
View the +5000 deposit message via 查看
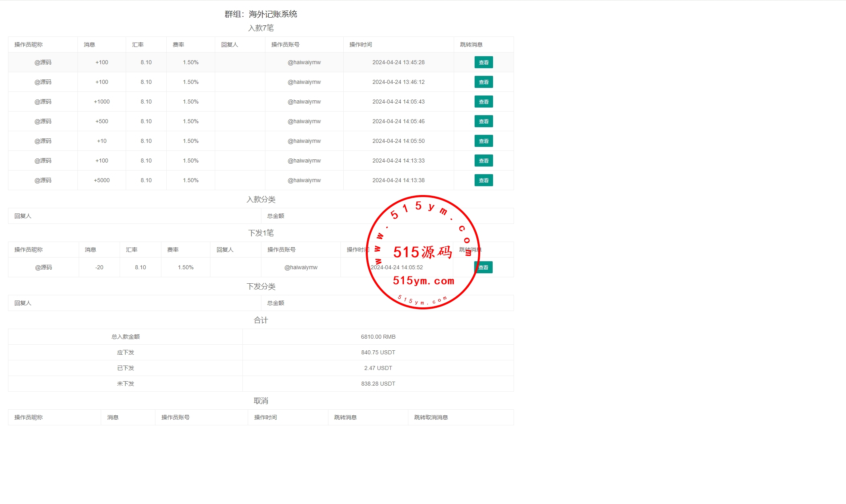[x=483, y=180]
